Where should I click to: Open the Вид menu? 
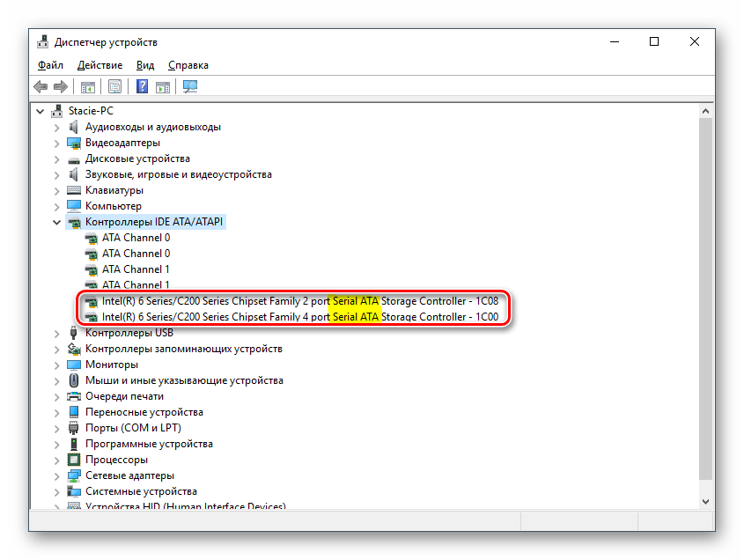(x=145, y=65)
